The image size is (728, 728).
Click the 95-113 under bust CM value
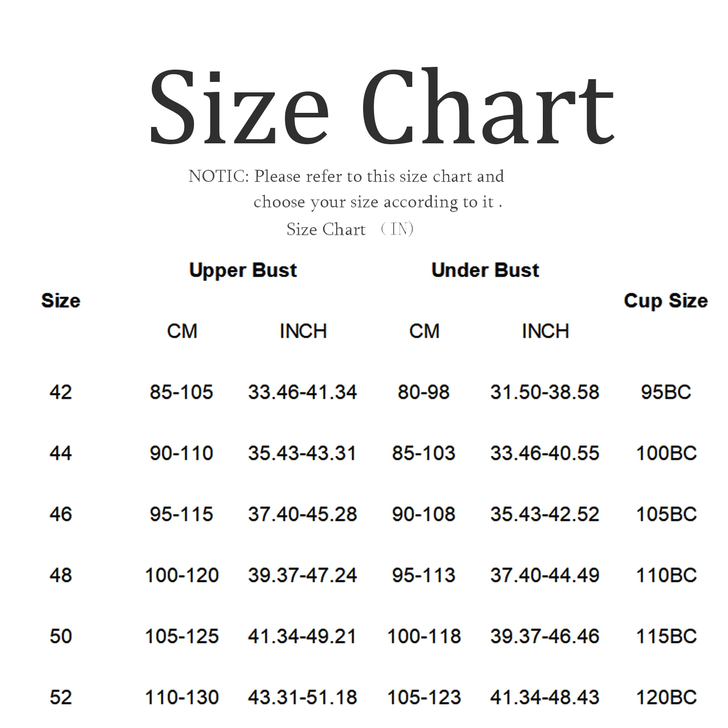[424, 575]
